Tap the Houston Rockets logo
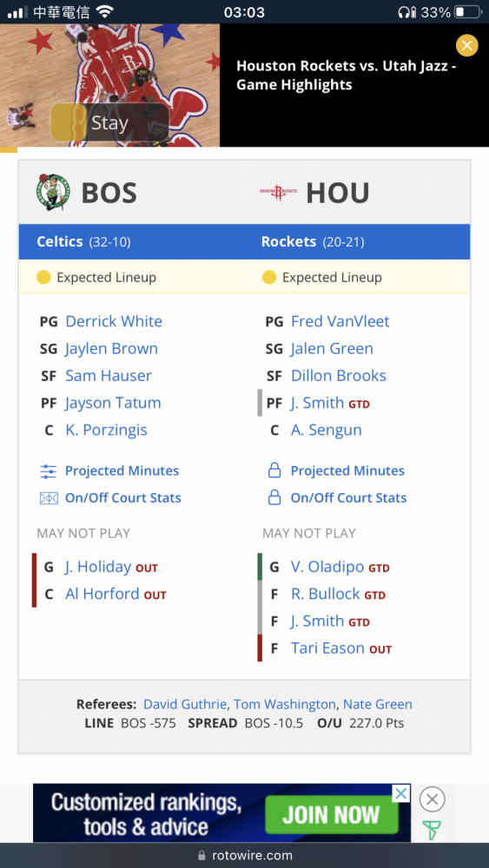 coord(278,192)
